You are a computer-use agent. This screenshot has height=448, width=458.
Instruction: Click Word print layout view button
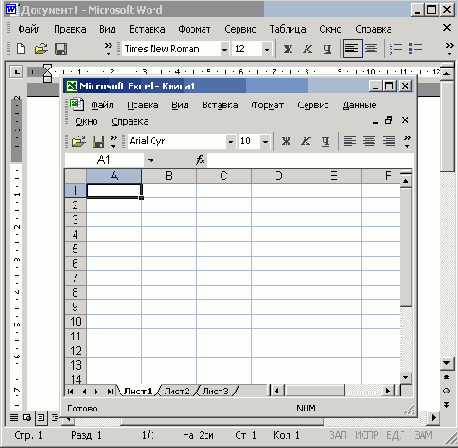41,417
